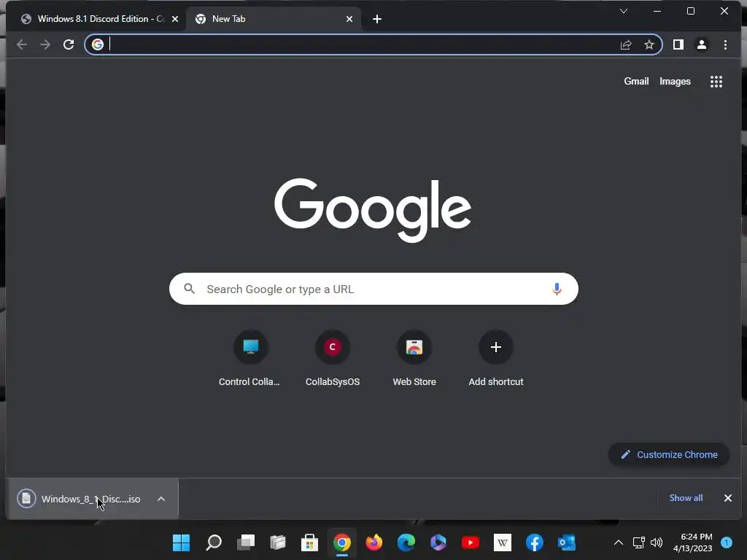Open Chrome's three-dot menu
This screenshot has width=747, height=560.
click(x=725, y=44)
